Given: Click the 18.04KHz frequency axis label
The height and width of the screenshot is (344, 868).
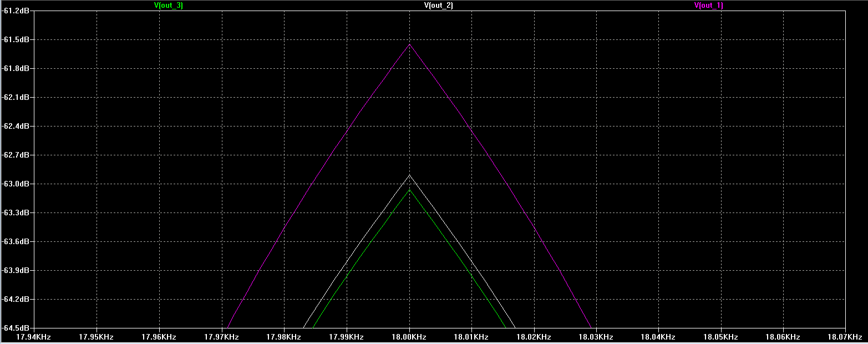Looking at the screenshot, I should click(x=659, y=337).
